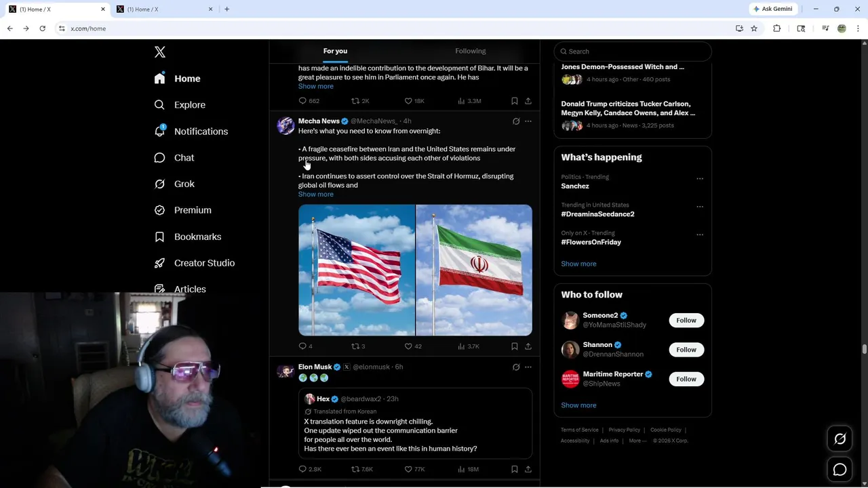Open floating messages chat button
Image resolution: width=868 pixels, height=488 pixels.
840,469
